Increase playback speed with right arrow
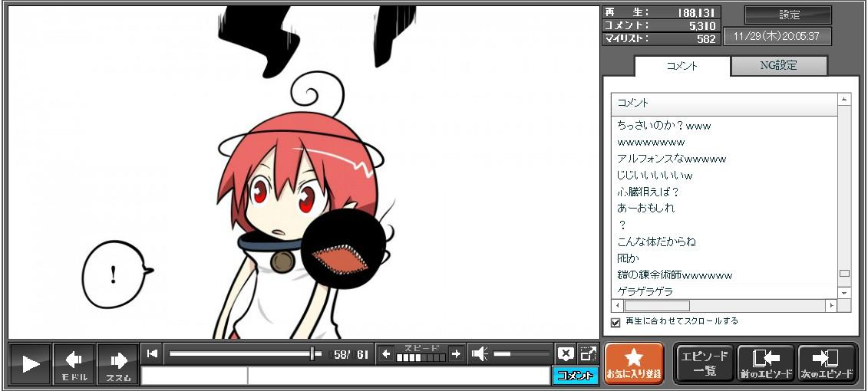 point(456,353)
